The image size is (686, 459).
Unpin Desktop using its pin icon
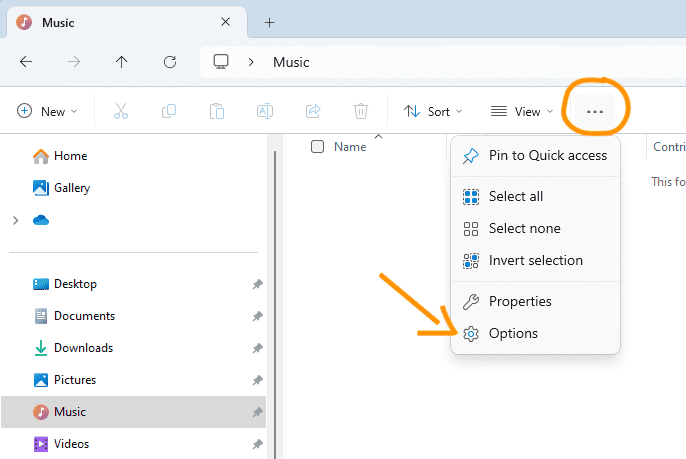click(x=257, y=284)
